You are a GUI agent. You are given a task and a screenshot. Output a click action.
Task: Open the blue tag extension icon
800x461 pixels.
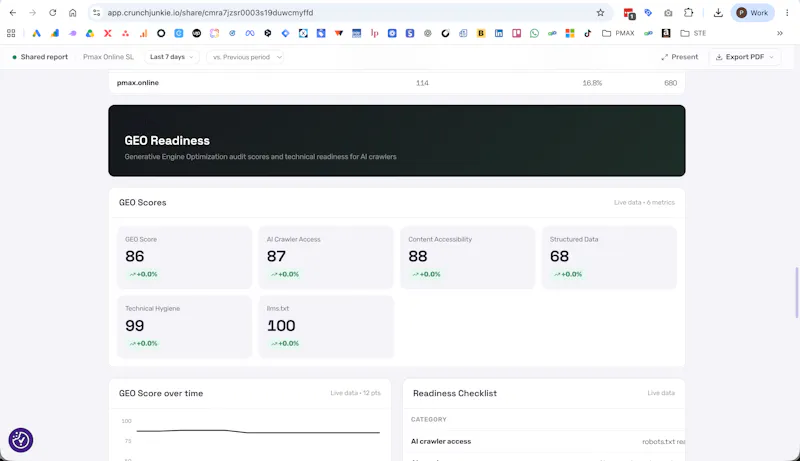(x=648, y=13)
